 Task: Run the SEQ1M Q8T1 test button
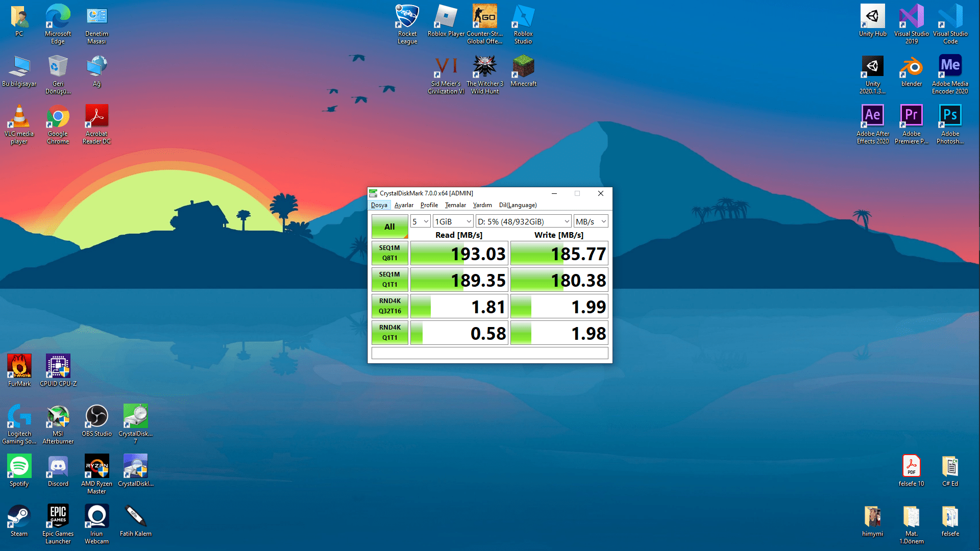pyautogui.click(x=389, y=253)
